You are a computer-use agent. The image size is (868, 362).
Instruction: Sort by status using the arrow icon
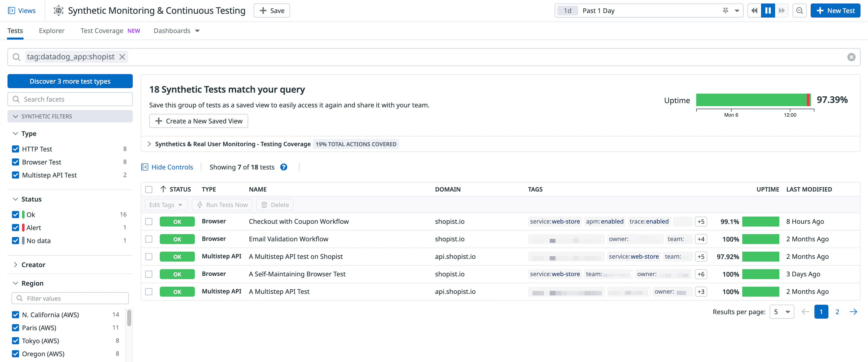click(163, 189)
